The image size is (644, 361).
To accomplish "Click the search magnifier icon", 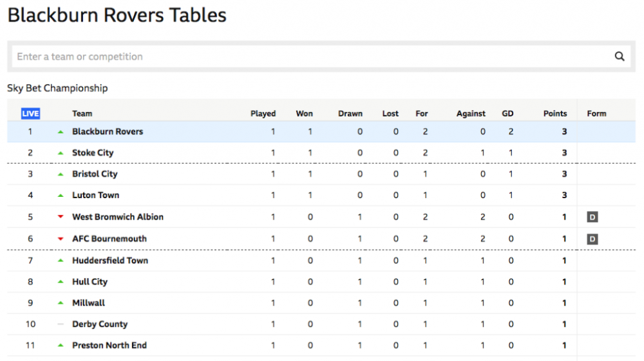I will point(620,57).
